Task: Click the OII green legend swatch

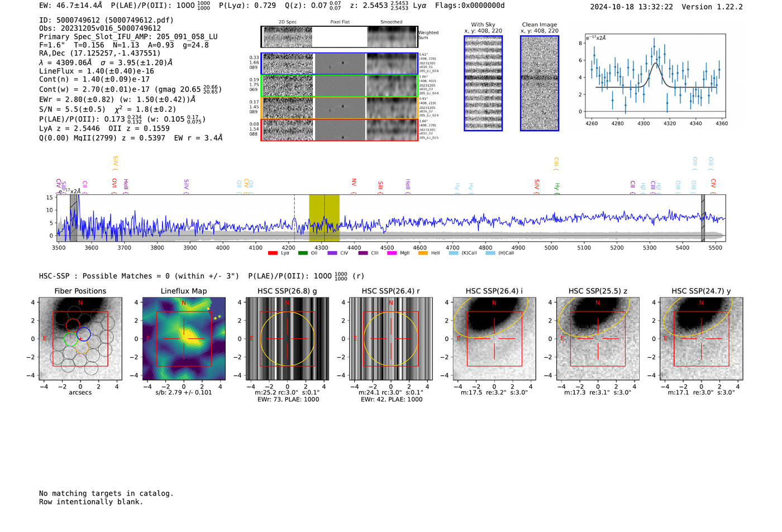Action: (x=303, y=253)
